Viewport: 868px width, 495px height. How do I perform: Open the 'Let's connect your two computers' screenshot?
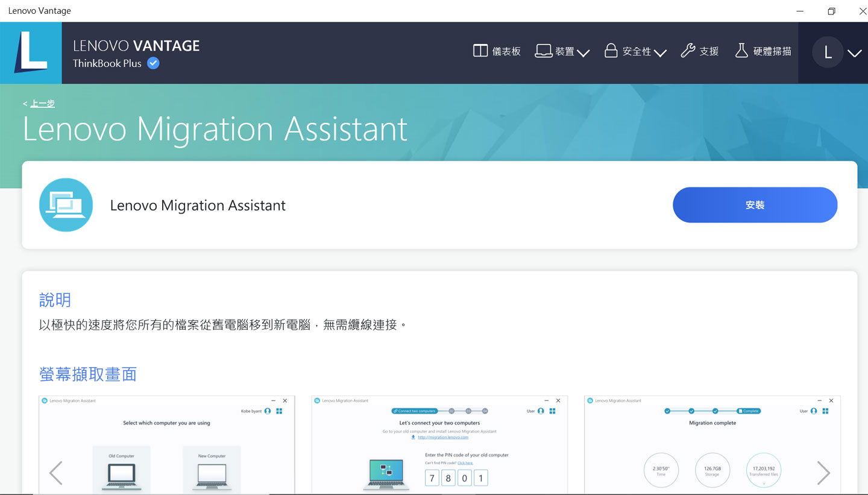tap(439, 444)
